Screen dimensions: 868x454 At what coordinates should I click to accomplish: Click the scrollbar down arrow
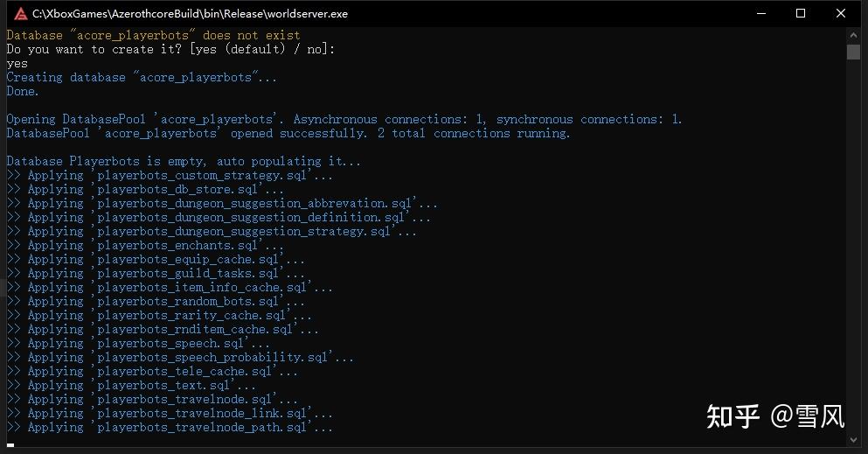pyautogui.click(x=854, y=442)
